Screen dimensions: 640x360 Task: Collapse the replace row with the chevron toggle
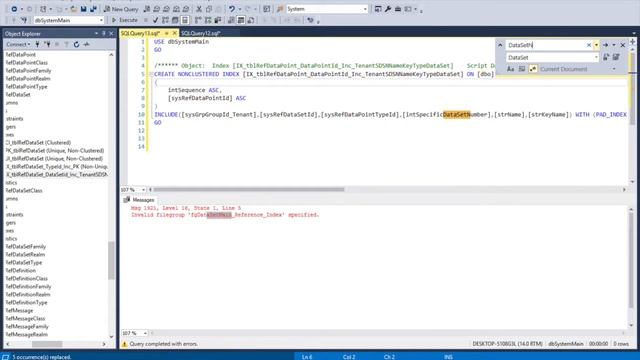click(500, 45)
